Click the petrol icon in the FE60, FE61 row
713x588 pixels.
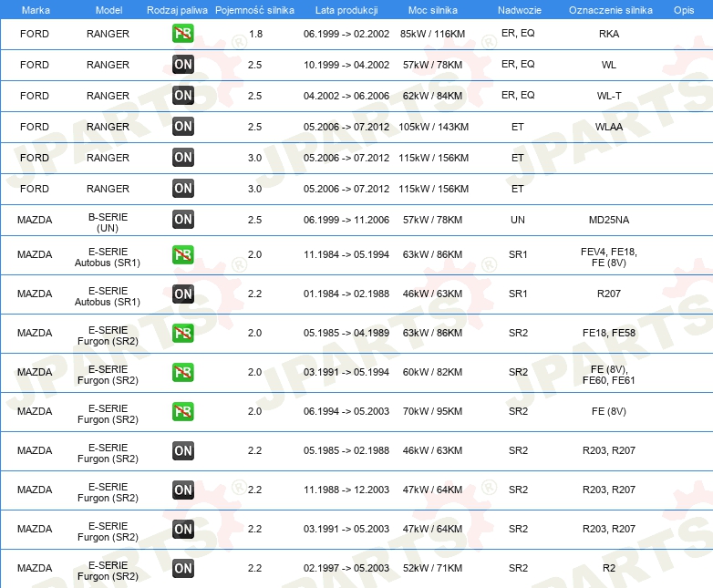pyautogui.click(x=182, y=372)
